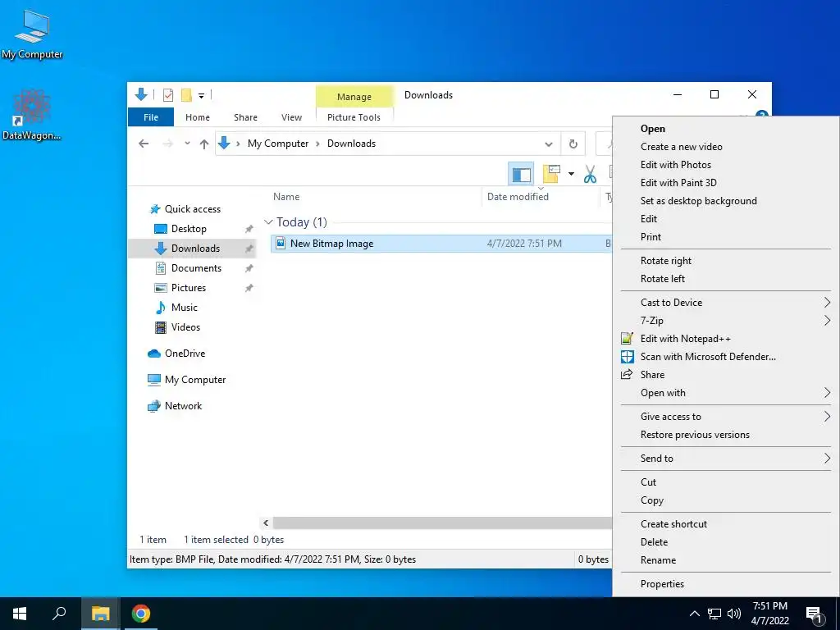Open the Recent locations dropdown arrow
Screen dimensions: 840x630
187,144
